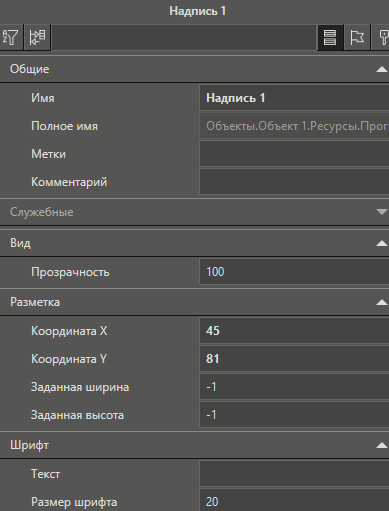Click the Текст input field
Image resolution: width=389 pixels, height=511 pixels.
[294, 474]
